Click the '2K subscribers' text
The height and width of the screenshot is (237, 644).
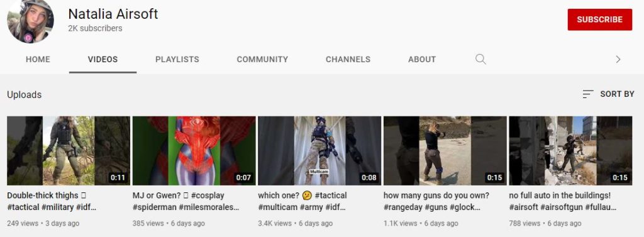96,28
